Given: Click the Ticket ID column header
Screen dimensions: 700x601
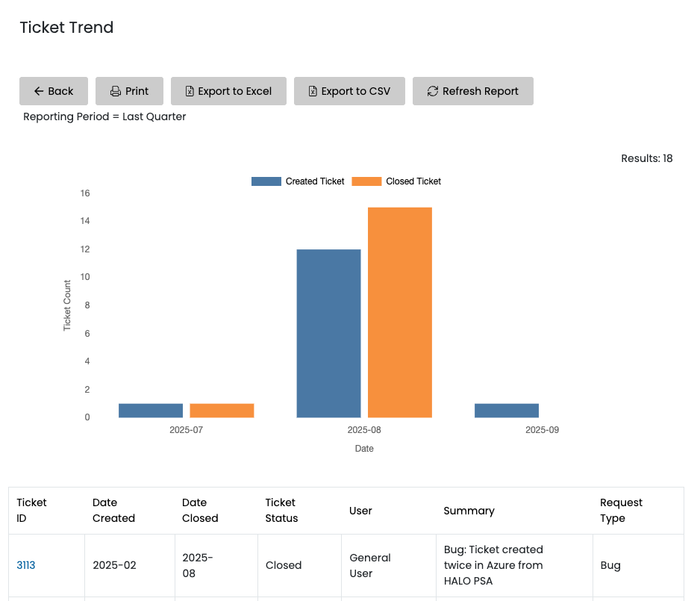Looking at the screenshot, I should pyautogui.click(x=31, y=511).
